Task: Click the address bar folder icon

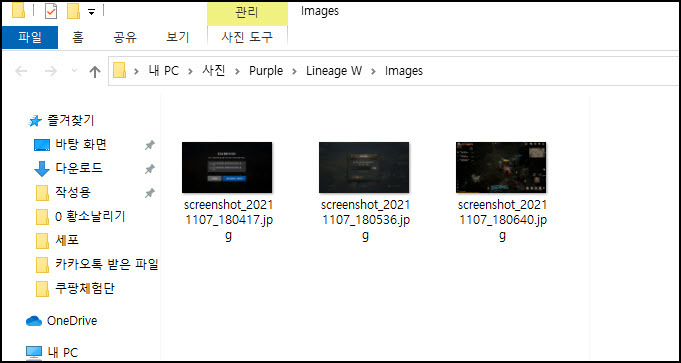Action: point(119,70)
